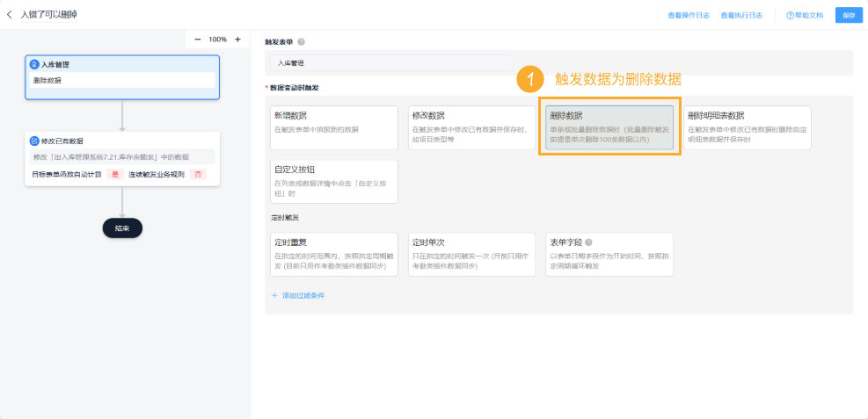
Task: Select the 删除明细表数据 trigger option
Action: coord(748,127)
